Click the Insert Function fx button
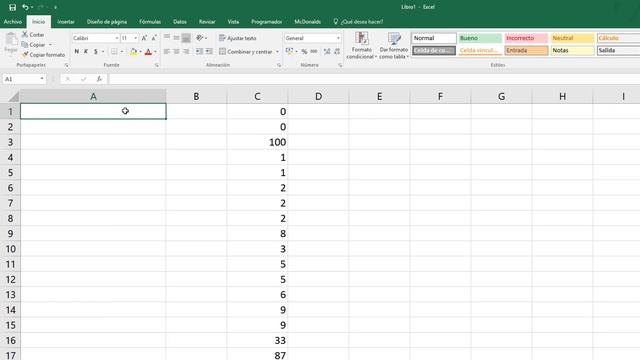The width and height of the screenshot is (640, 360). [99, 79]
